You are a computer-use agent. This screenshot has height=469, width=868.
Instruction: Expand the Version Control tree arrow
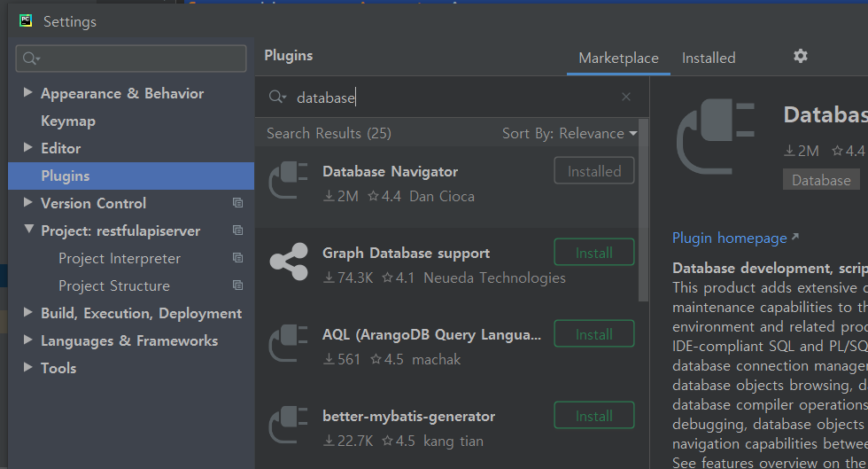(27, 202)
